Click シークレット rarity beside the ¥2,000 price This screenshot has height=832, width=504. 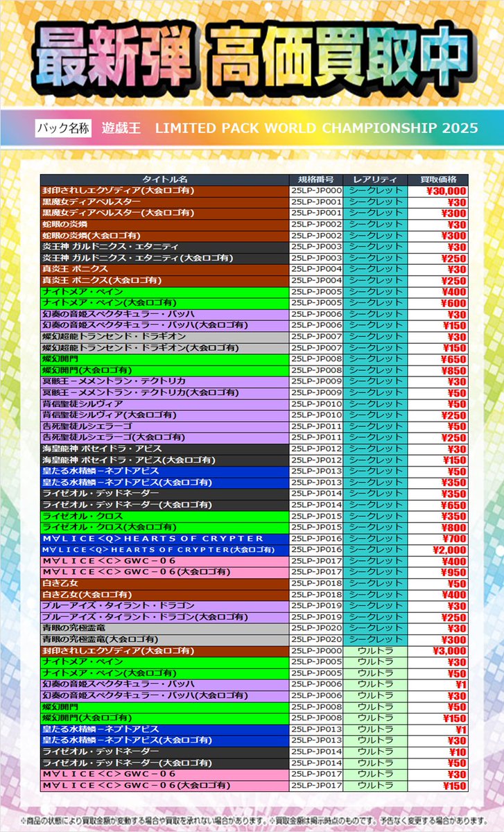(374, 550)
